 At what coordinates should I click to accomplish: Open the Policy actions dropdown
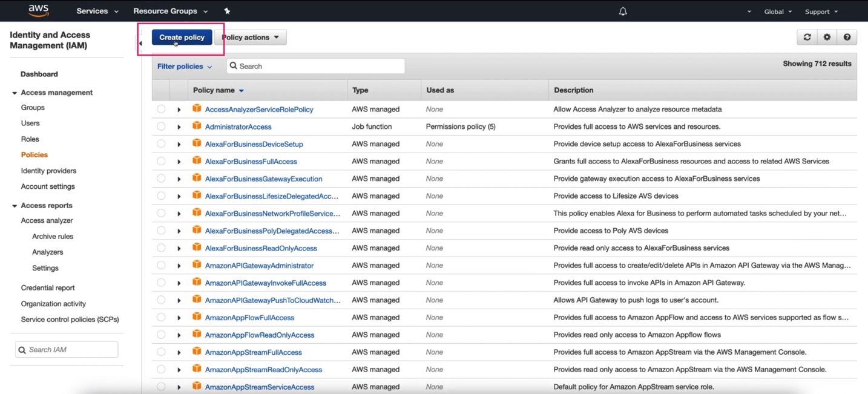[x=250, y=38]
